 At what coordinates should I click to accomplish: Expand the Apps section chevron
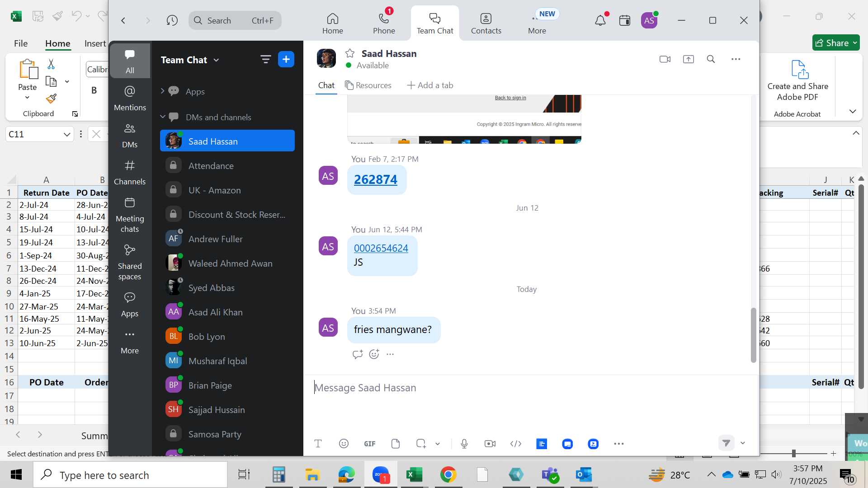(x=163, y=91)
